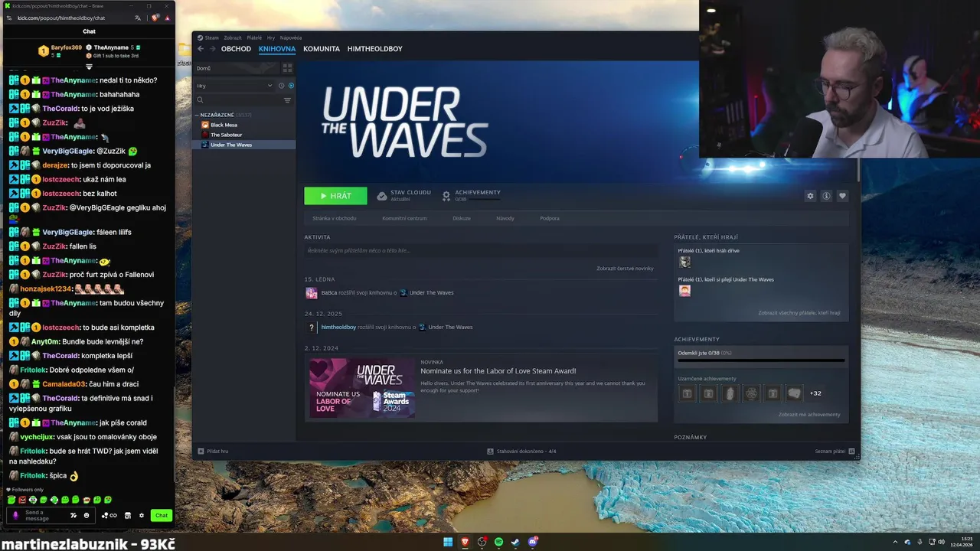
Task: Open Komunitní centrum link
Action: click(404, 218)
